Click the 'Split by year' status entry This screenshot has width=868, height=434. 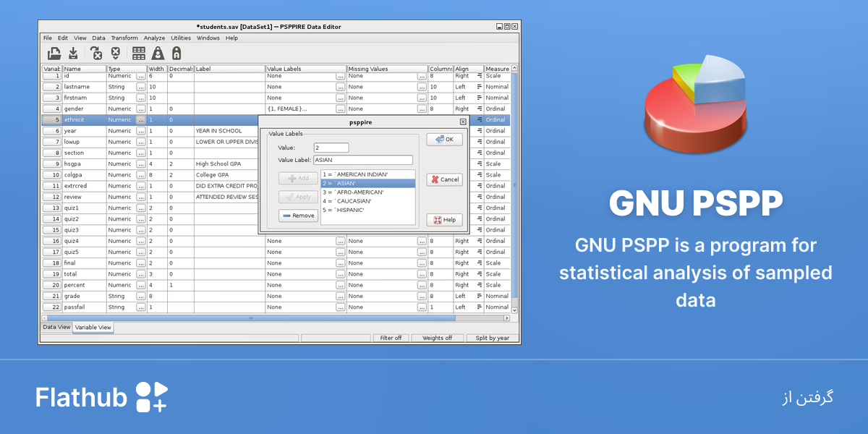click(x=492, y=338)
